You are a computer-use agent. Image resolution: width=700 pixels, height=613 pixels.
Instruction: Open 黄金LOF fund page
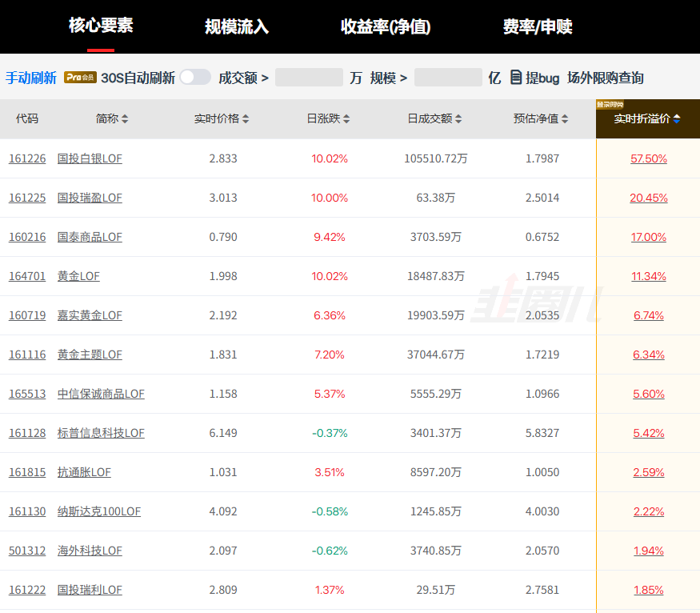point(78,276)
